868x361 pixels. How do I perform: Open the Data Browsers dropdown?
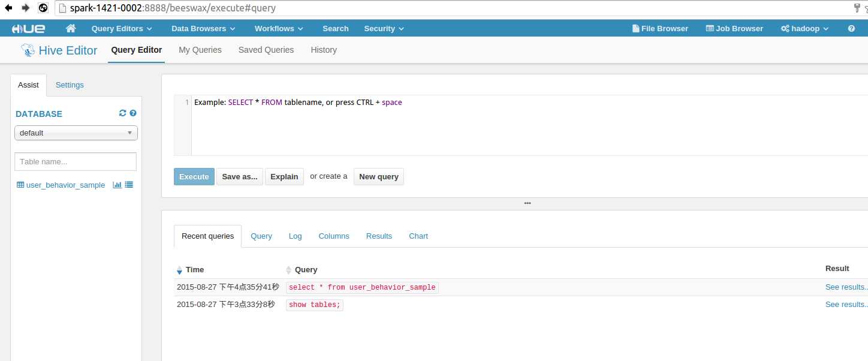[x=203, y=28]
